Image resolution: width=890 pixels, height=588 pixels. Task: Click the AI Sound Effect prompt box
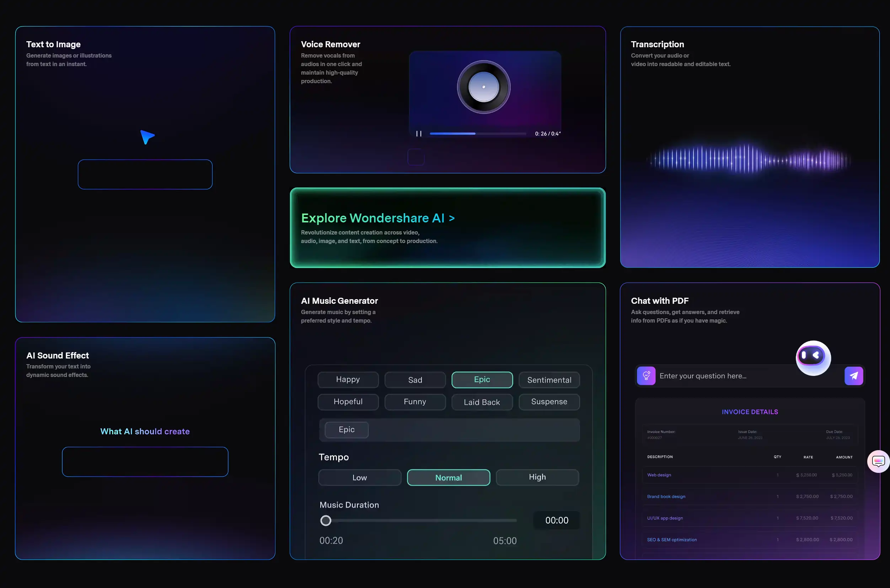click(x=145, y=462)
